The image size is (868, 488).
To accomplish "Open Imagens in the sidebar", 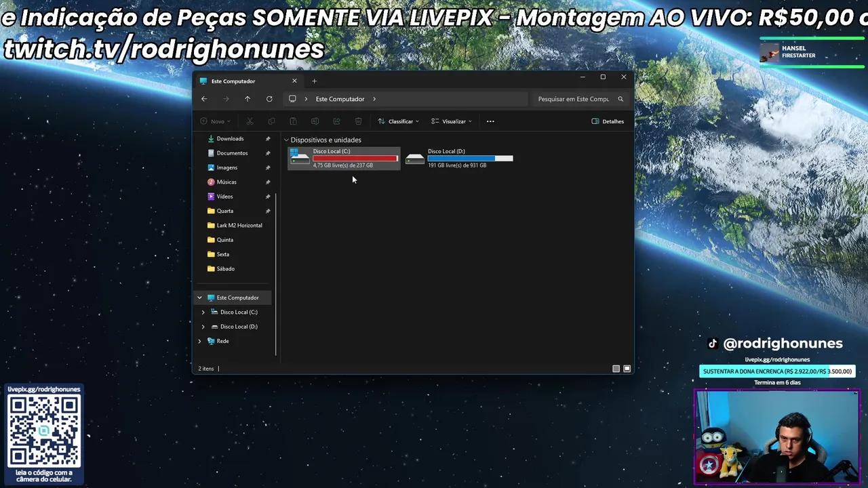I will point(226,167).
